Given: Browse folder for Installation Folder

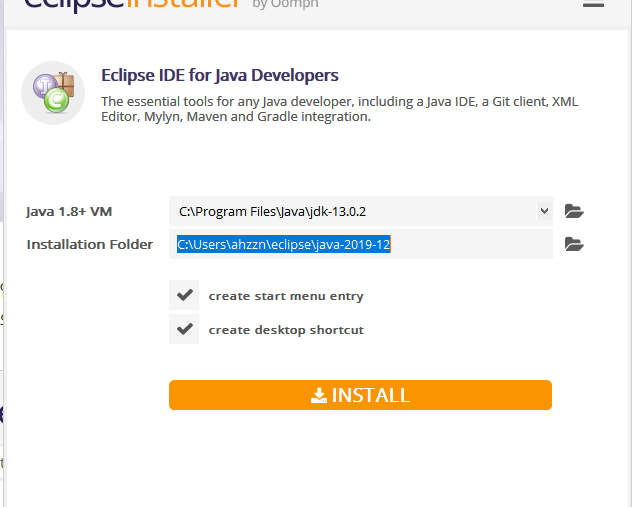Looking at the screenshot, I should pyautogui.click(x=574, y=244).
